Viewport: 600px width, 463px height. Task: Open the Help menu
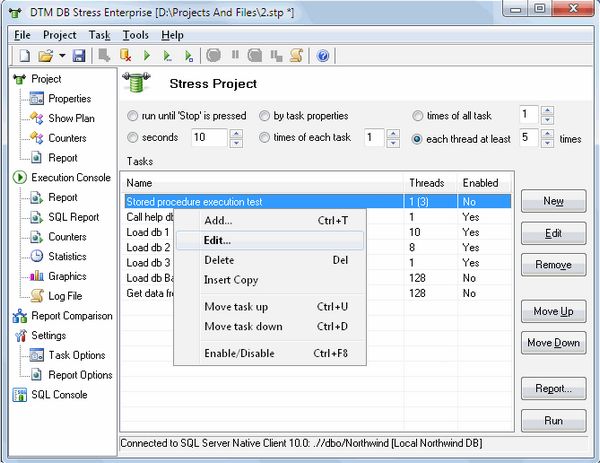[x=172, y=35]
